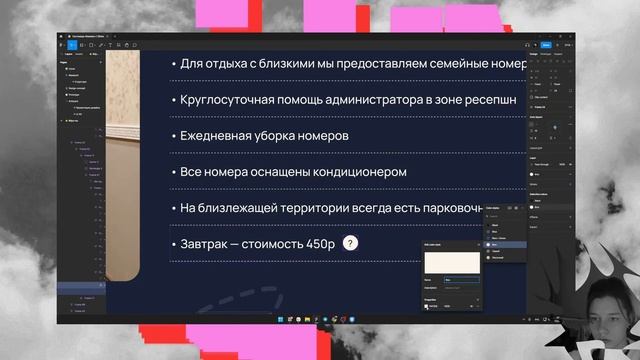Add a stroke with plus icon
Viewport: 640px width, 360px height.
coord(570,184)
